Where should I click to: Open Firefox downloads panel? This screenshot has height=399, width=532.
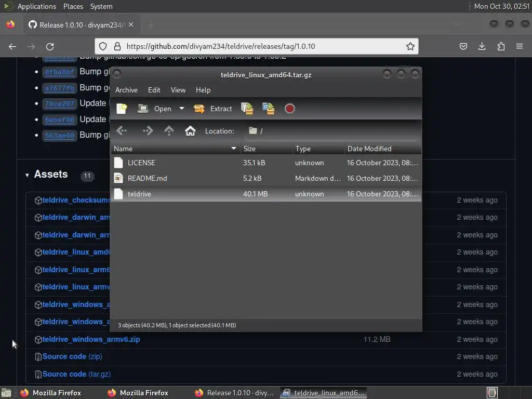[482, 46]
